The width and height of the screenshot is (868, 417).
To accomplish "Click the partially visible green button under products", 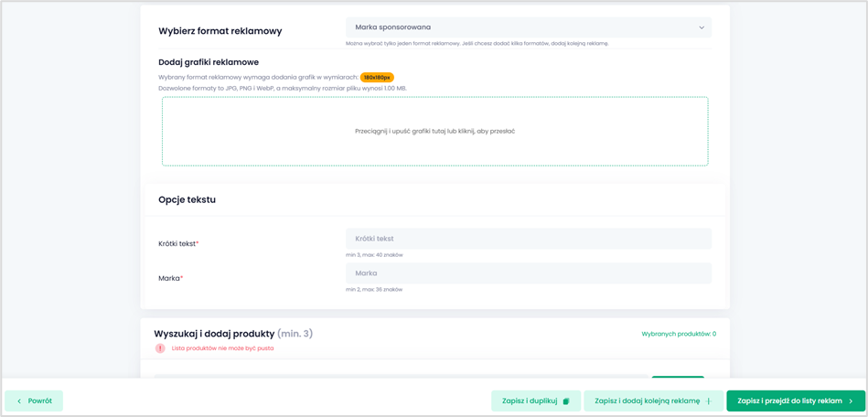I will pyautogui.click(x=678, y=377).
